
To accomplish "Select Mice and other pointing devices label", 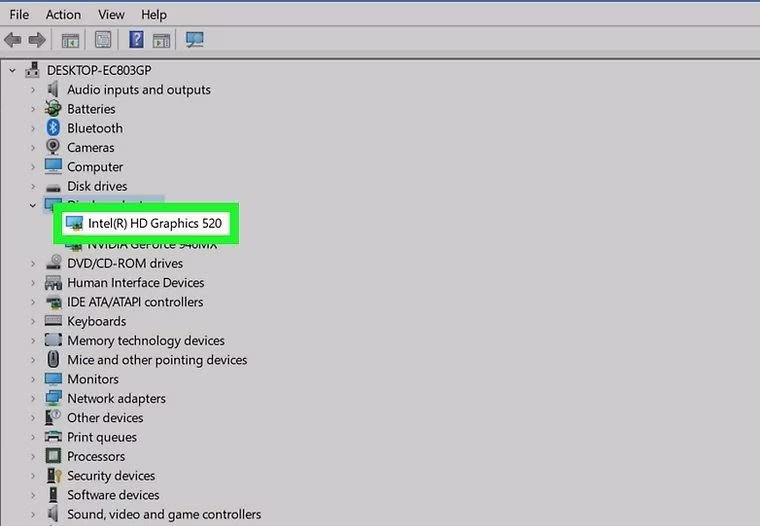I will pos(157,360).
